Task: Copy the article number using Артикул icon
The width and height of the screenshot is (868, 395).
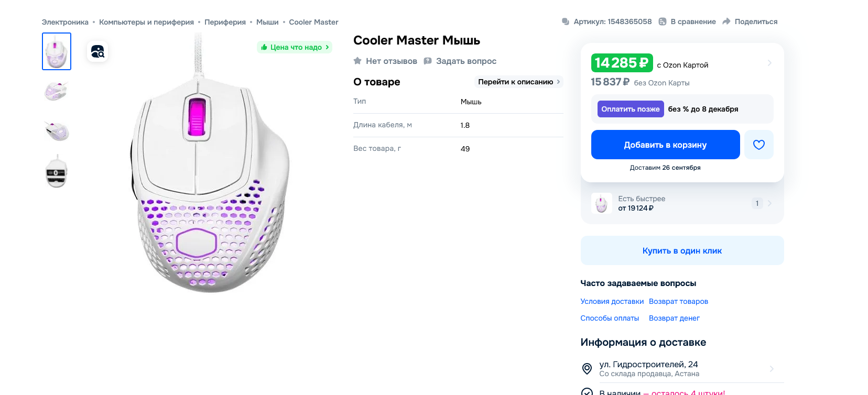Action: tap(566, 21)
